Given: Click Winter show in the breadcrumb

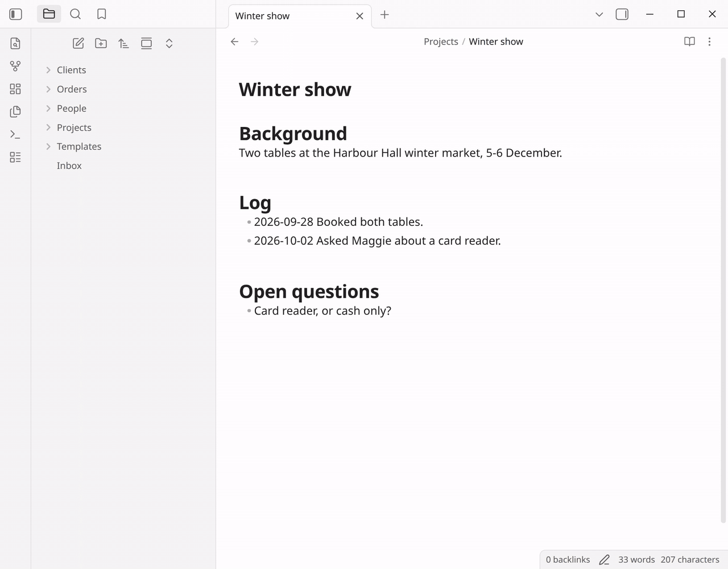Looking at the screenshot, I should [496, 42].
